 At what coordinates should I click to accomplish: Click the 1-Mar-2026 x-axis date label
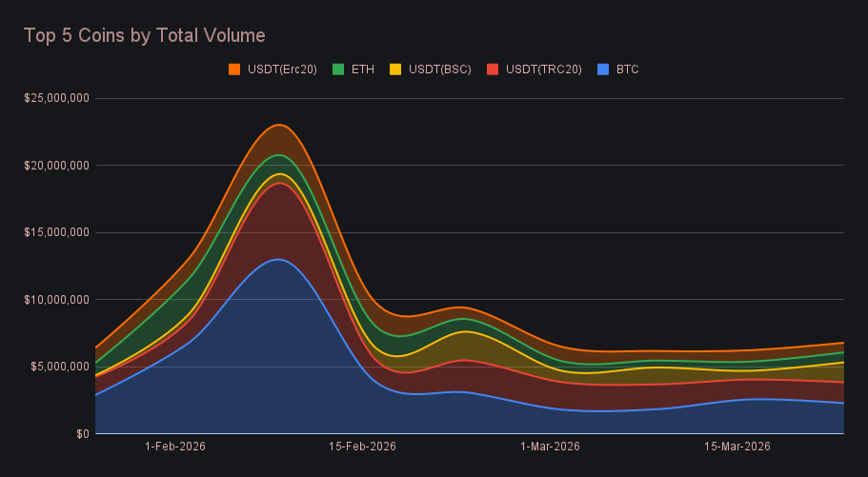550,447
